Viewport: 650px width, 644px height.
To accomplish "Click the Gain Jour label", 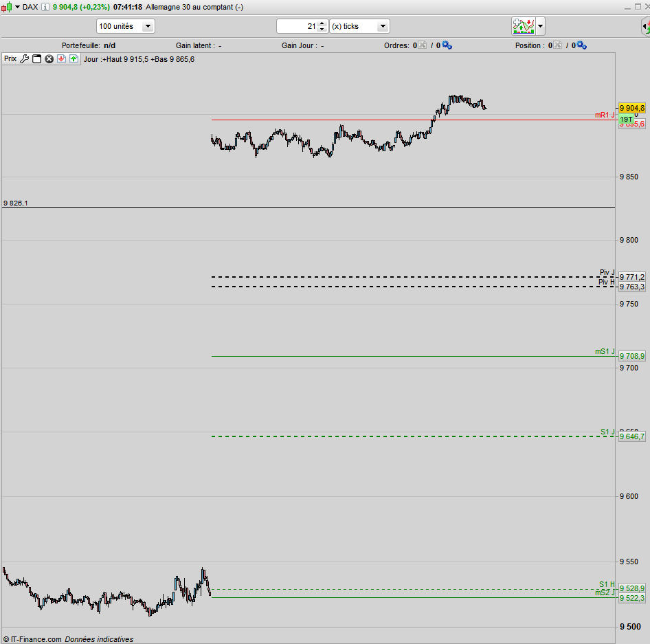I will 300,45.
